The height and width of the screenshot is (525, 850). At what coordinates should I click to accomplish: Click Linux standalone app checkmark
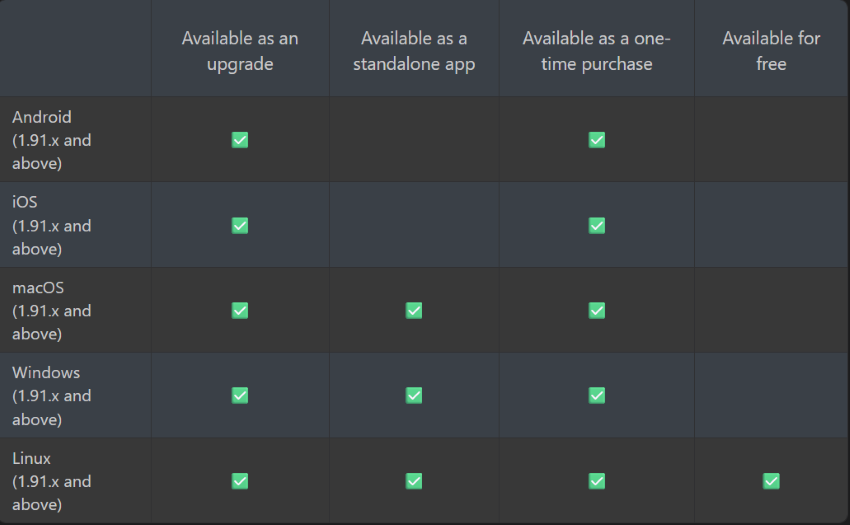pyautogui.click(x=414, y=481)
